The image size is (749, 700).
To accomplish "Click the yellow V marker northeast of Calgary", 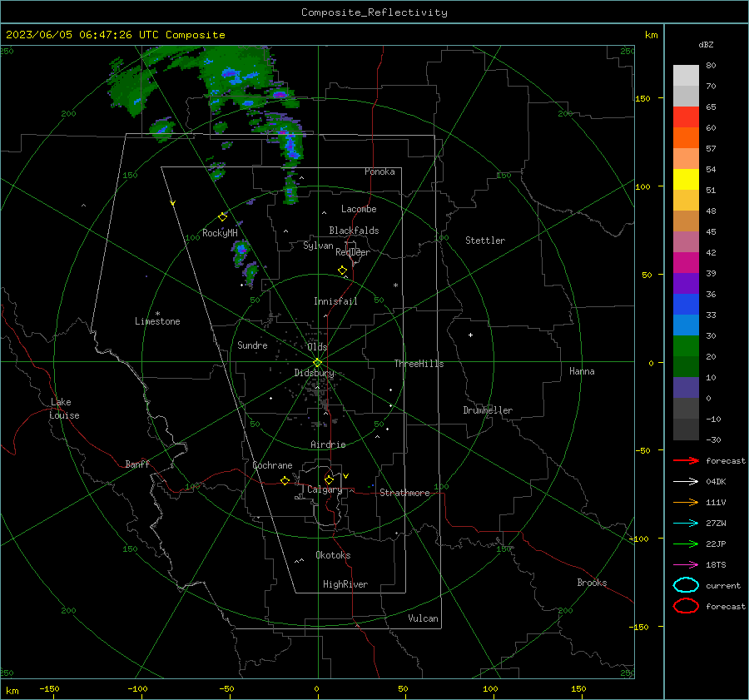I will [346, 476].
